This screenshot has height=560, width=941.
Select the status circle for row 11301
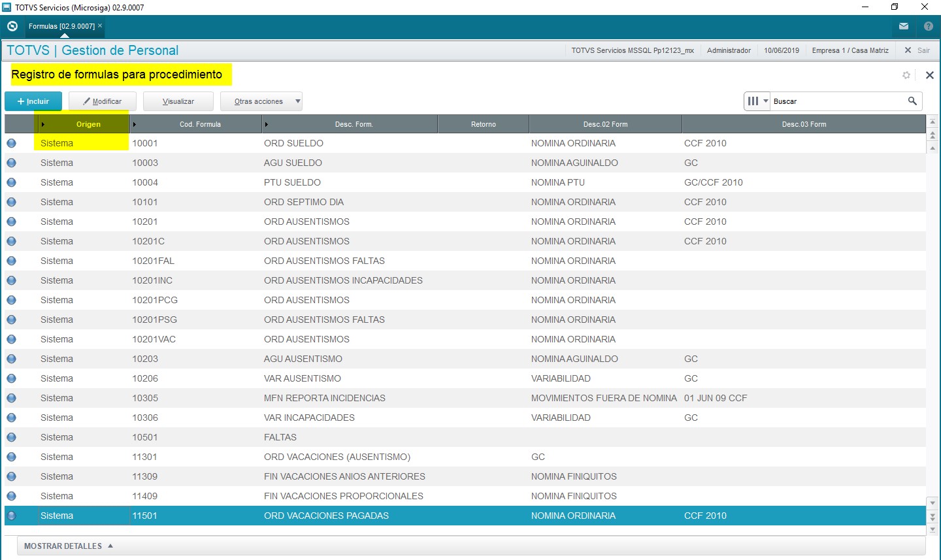(x=11, y=457)
